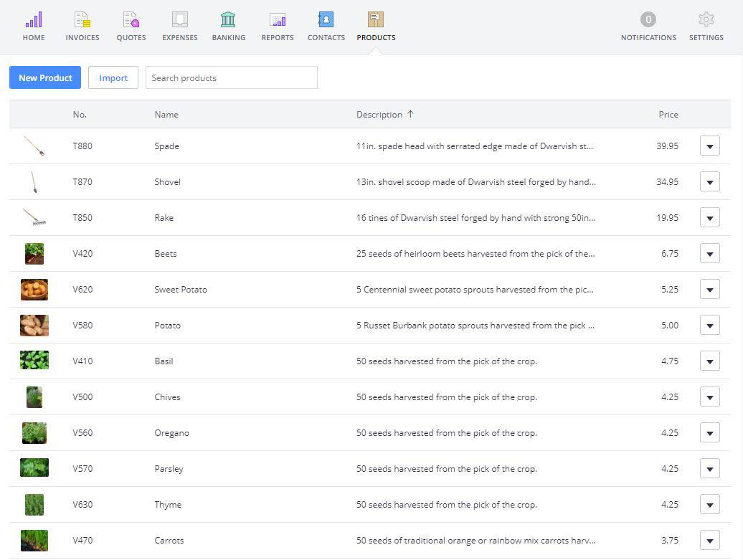The width and height of the screenshot is (743, 560).
Task: Open the Expenses receipt icon
Action: (180, 19)
